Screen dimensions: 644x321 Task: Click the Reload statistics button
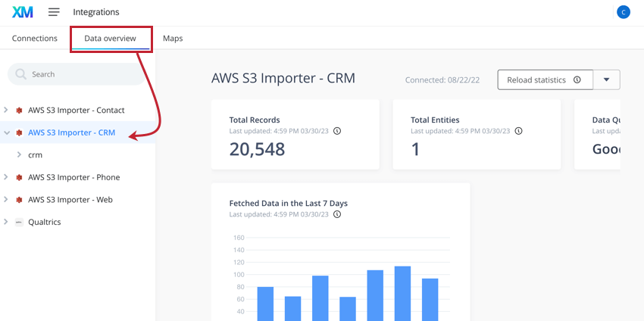click(x=545, y=79)
